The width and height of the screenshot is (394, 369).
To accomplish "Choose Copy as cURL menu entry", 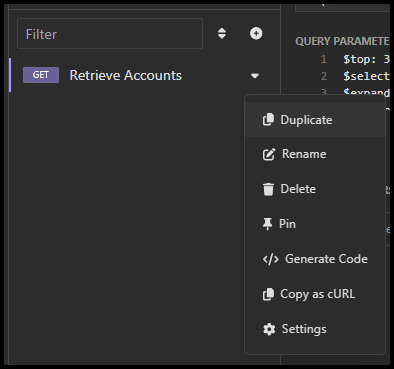I will click(315, 294).
